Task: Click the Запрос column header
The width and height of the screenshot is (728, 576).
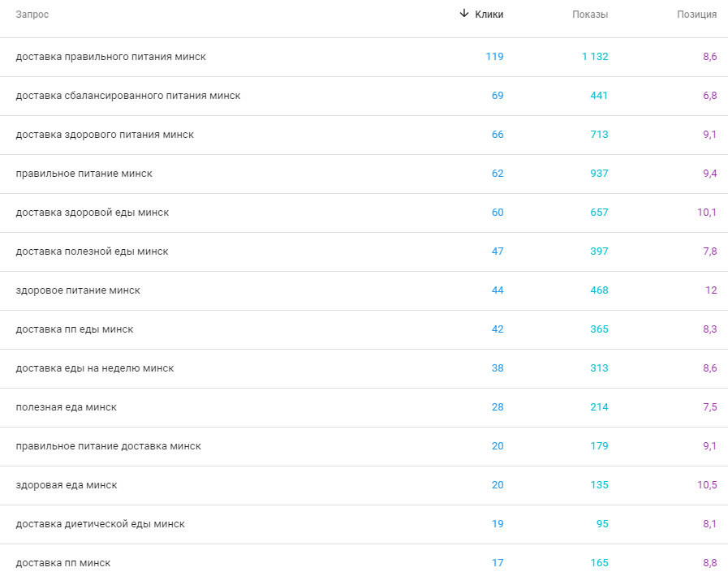Action: point(32,15)
